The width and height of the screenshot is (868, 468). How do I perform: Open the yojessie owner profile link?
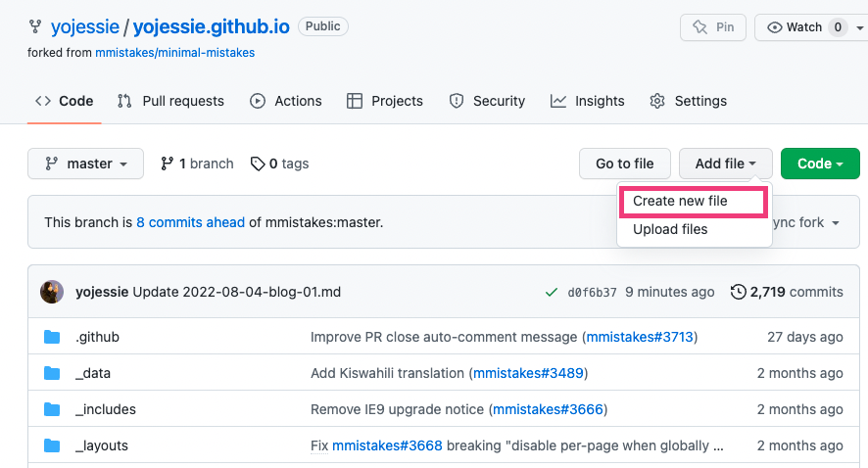tap(84, 26)
